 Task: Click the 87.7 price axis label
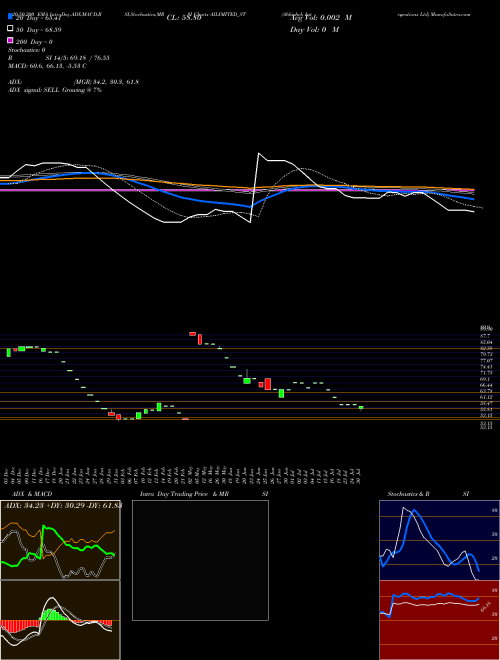point(485,336)
